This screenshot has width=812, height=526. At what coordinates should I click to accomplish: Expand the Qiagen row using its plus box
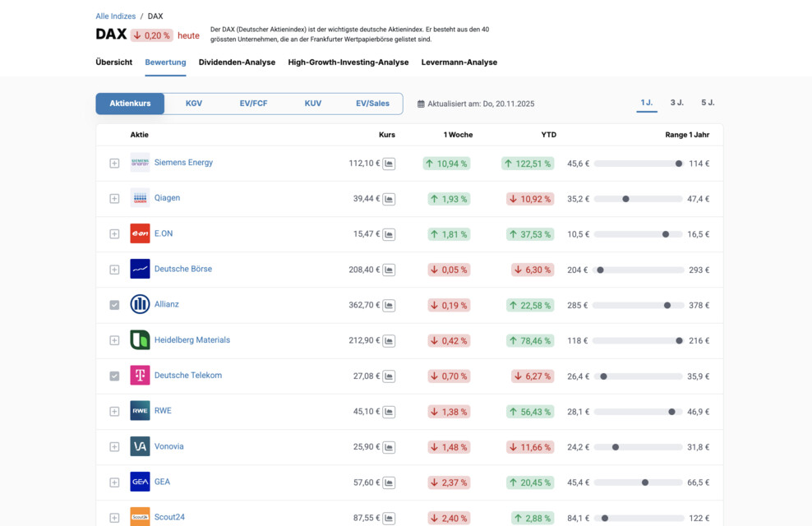tap(114, 199)
